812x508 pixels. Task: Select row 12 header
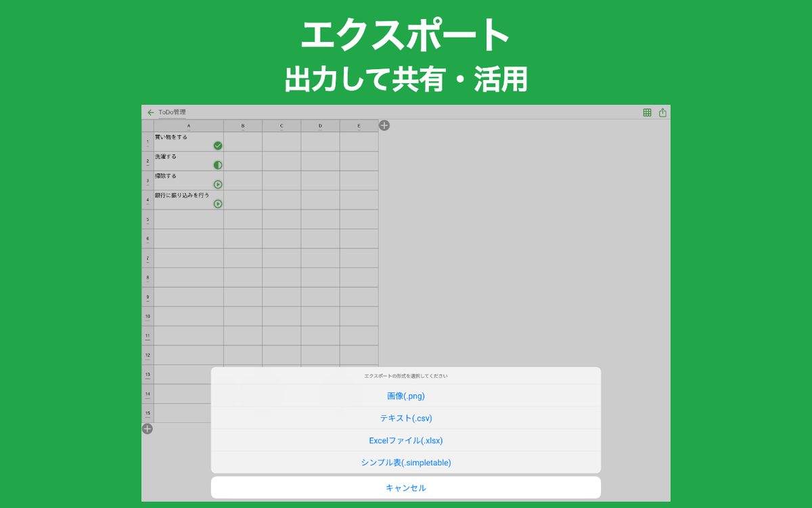[148, 355]
